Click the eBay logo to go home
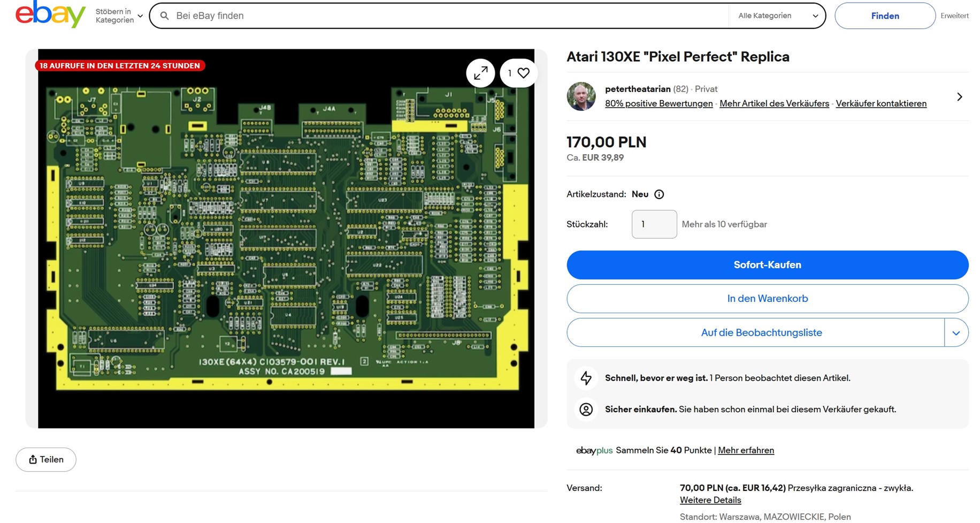980x523 pixels. pos(50,14)
